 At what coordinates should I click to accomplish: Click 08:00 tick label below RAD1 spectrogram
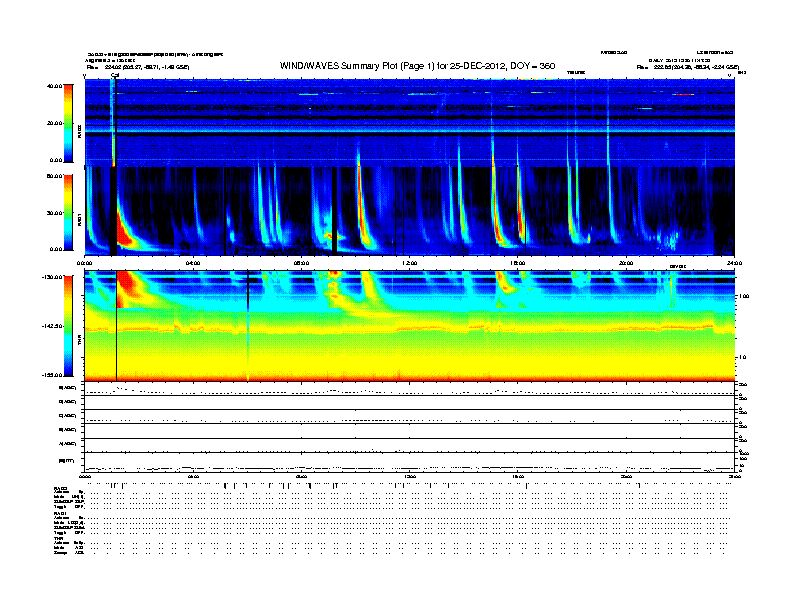coord(301,263)
